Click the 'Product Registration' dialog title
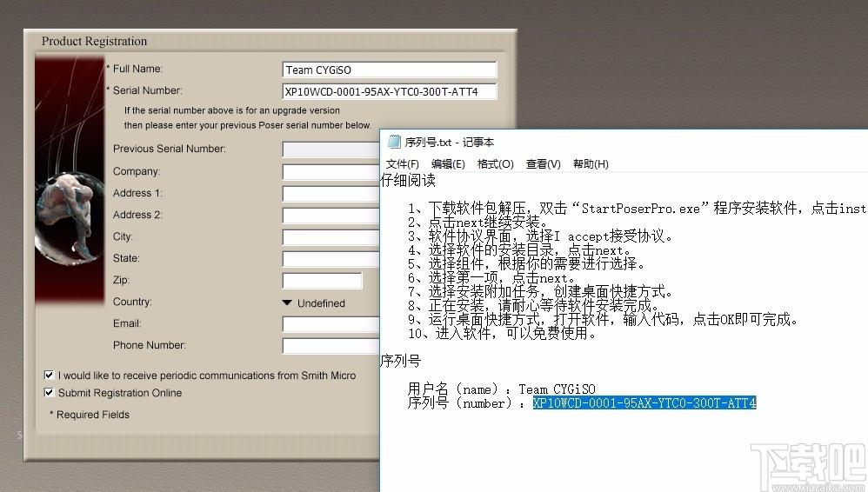This screenshot has width=868, height=492. point(94,41)
